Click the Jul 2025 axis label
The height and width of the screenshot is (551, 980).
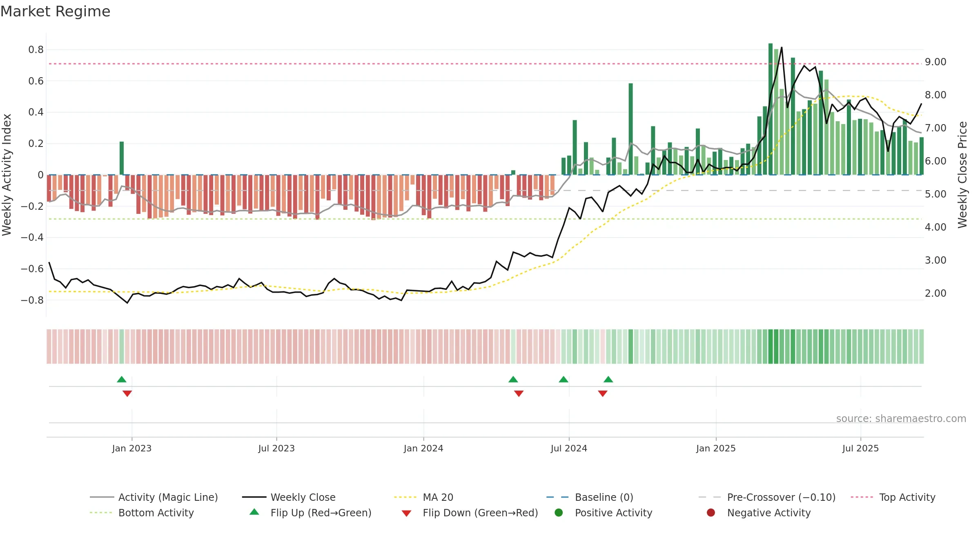tap(860, 448)
